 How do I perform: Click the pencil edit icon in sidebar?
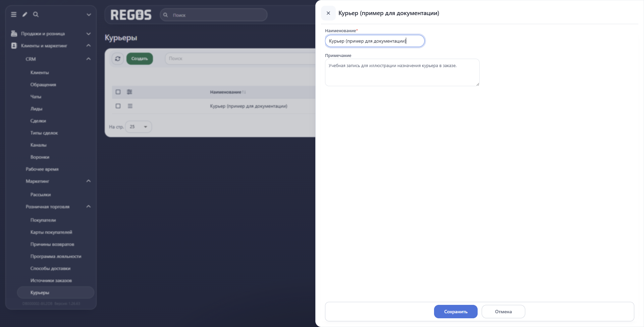(x=25, y=14)
